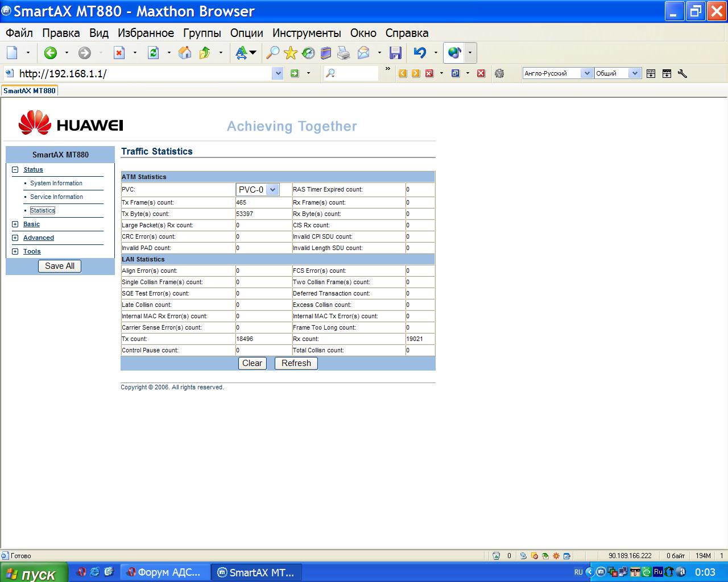Click the 194M memory indicator in status bar

tap(703, 556)
